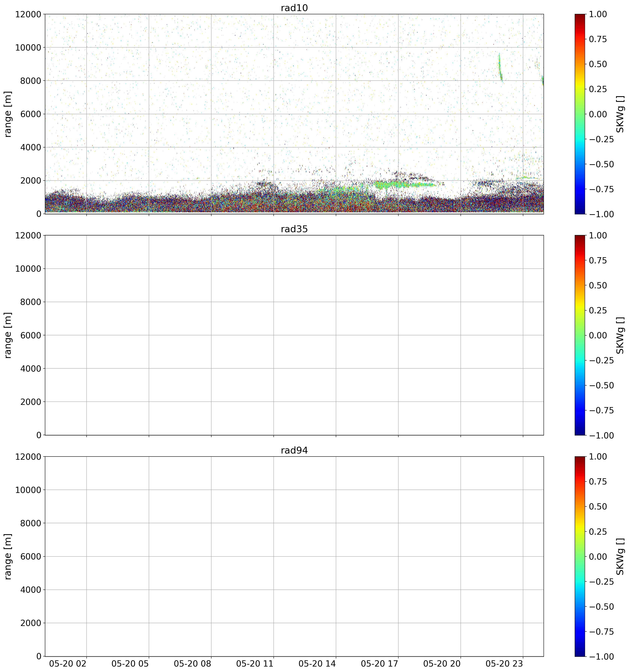This screenshot has height=672, width=629.
Task: Click the colorbar beside the rad10 panel
Action: tap(580, 114)
